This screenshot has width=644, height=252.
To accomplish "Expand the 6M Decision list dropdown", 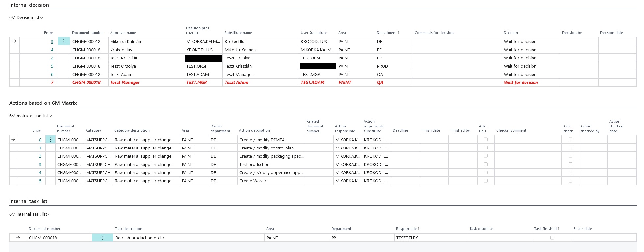I will coord(26,18).
